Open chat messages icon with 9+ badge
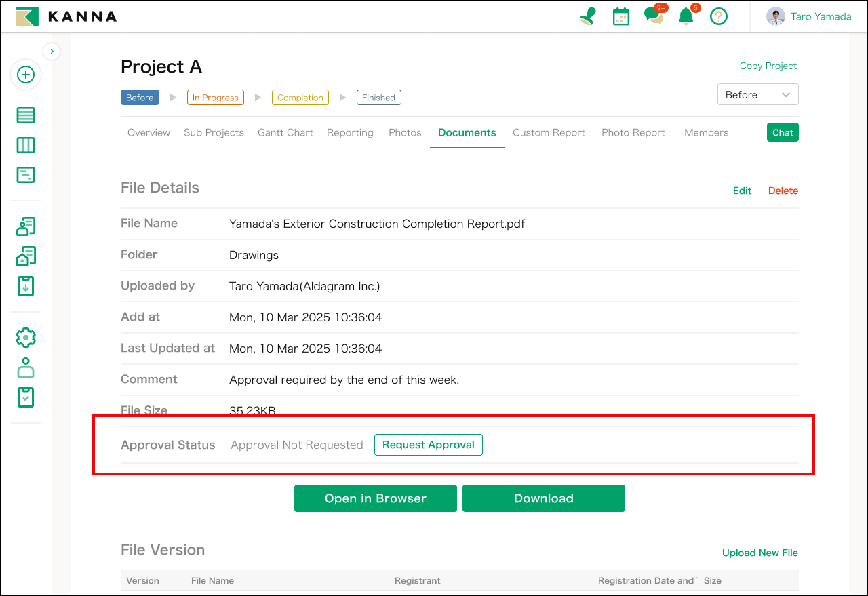The image size is (868, 596). click(x=654, y=16)
